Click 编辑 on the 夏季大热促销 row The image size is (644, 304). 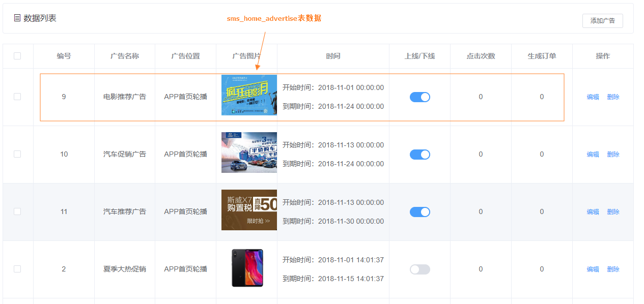pos(593,269)
